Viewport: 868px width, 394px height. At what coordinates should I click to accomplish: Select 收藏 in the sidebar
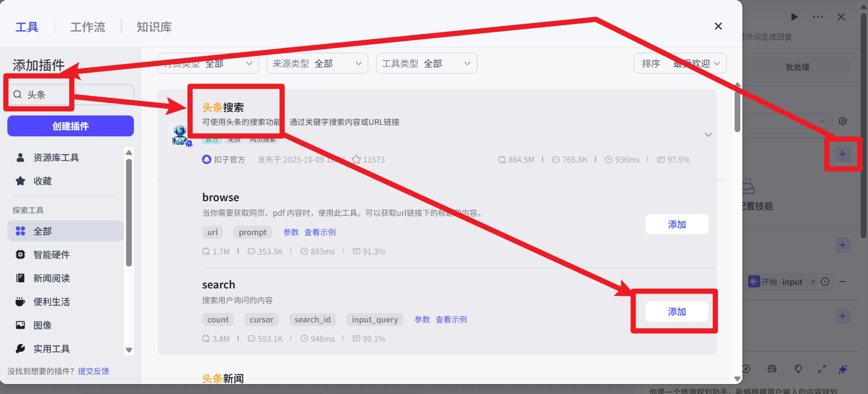pyautogui.click(x=65, y=181)
